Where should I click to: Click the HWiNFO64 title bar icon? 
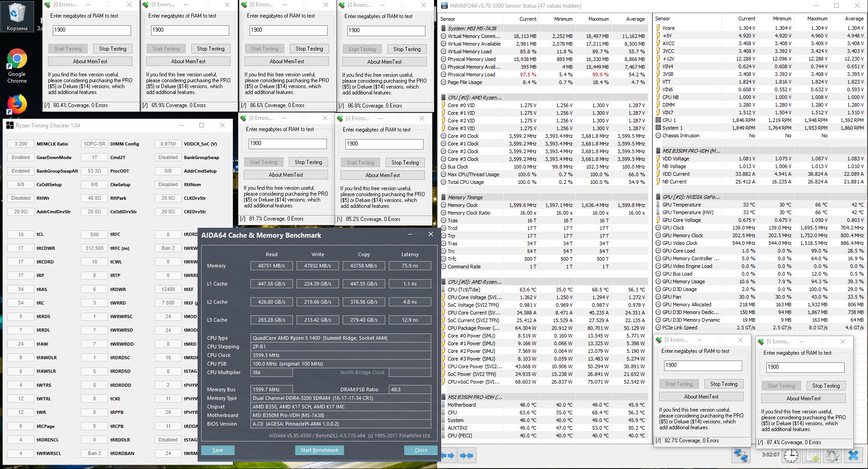(x=444, y=6)
